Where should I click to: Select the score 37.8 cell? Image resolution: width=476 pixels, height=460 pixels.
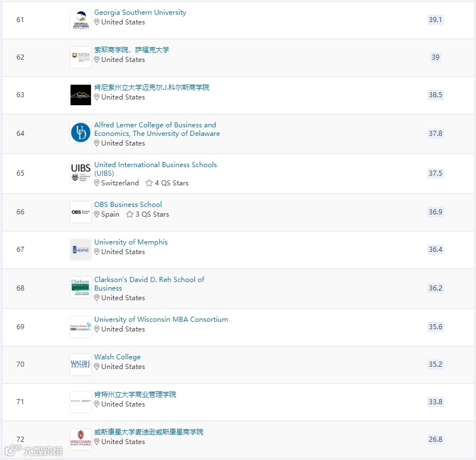click(435, 134)
